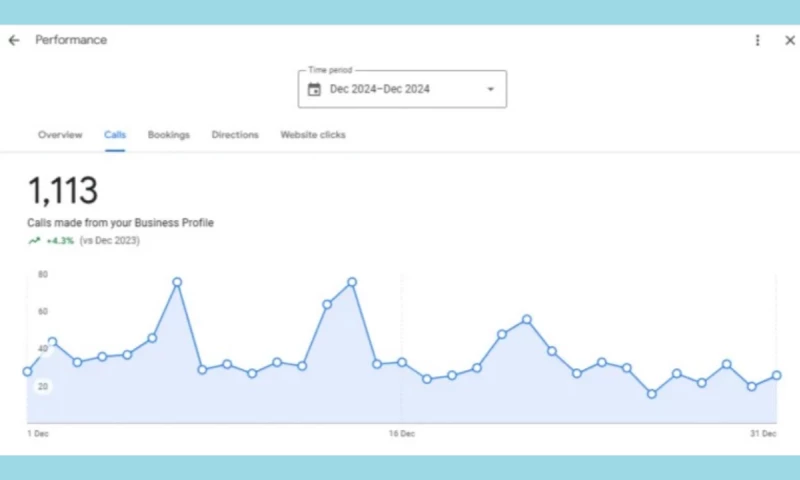Click the data point on the 16 Dec line
Screen dimensions: 800x480
(x=402, y=363)
